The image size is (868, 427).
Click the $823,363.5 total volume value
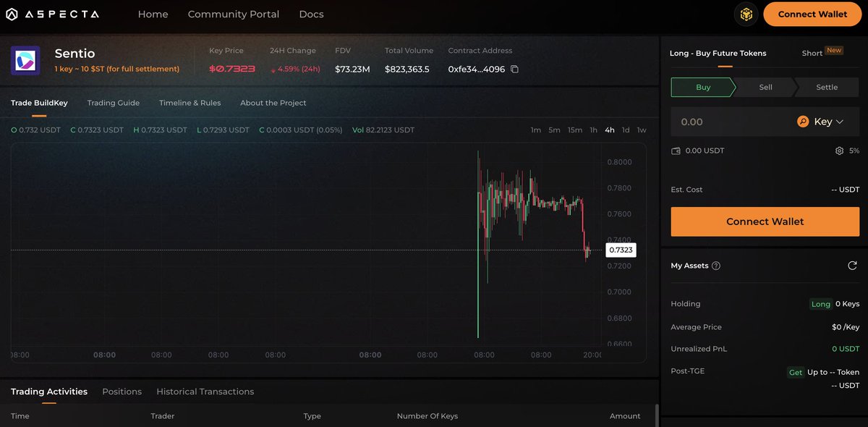pos(407,69)
